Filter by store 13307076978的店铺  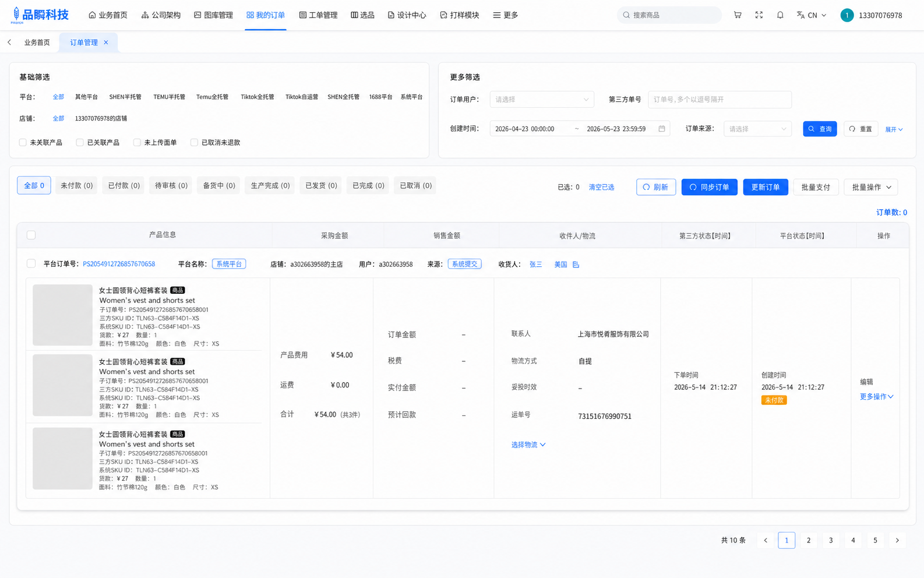click(x=101, y=118)
